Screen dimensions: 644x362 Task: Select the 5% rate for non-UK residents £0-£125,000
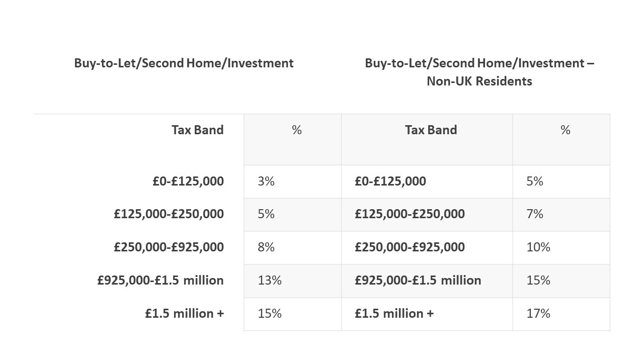click(x=535, y=182)
